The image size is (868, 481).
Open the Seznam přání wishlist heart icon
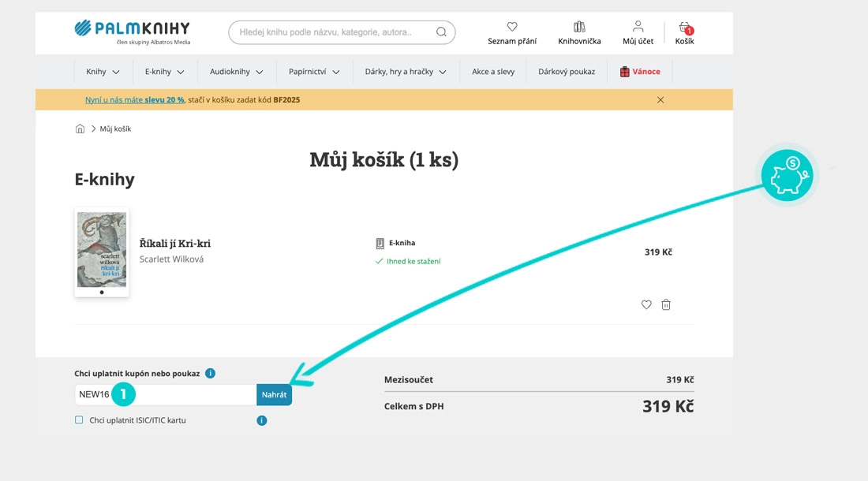[x=511, y=27]
